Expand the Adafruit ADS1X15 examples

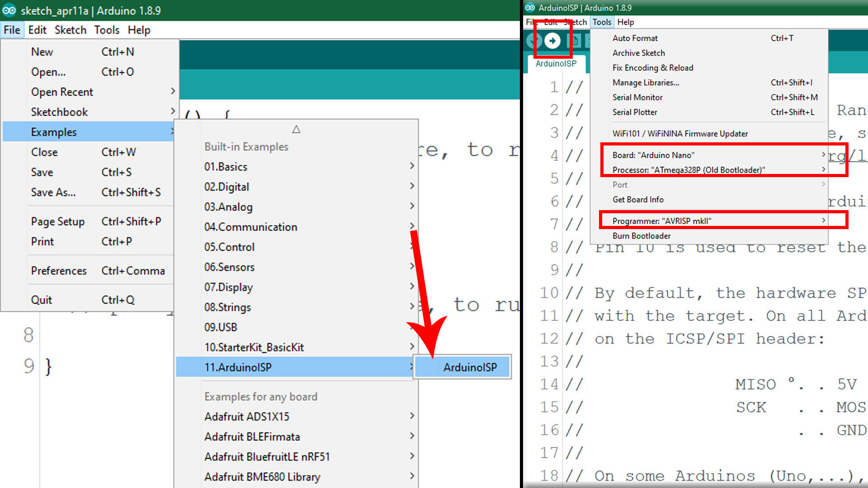tap(297, 417)
